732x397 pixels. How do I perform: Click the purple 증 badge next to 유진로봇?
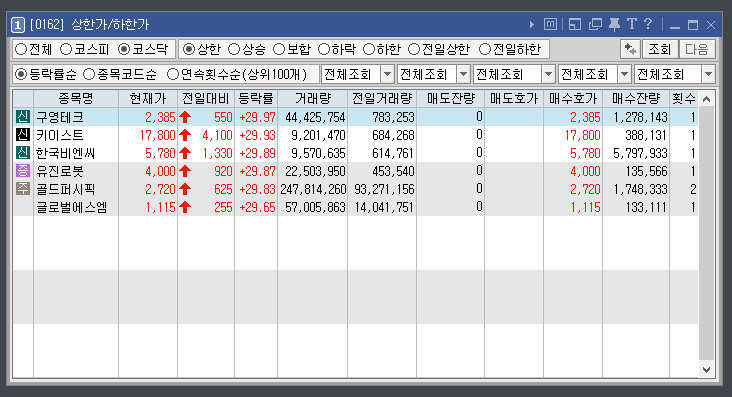click(23, 171)
